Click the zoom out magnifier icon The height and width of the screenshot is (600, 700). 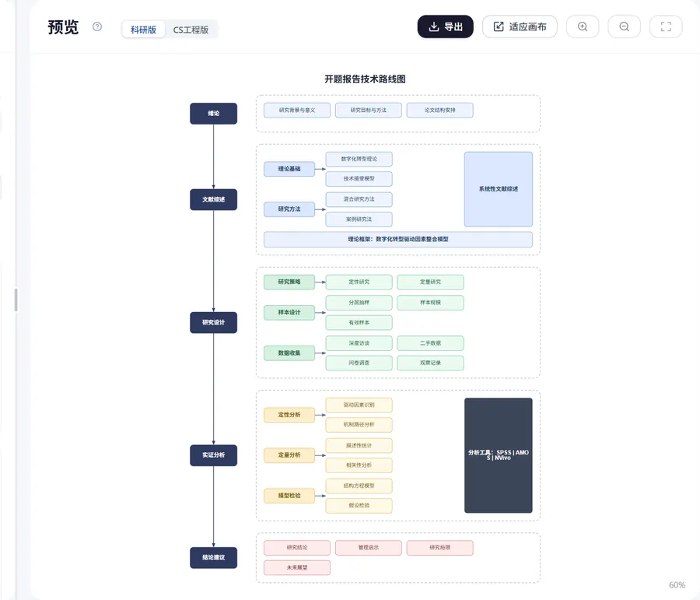coord(624,26)
